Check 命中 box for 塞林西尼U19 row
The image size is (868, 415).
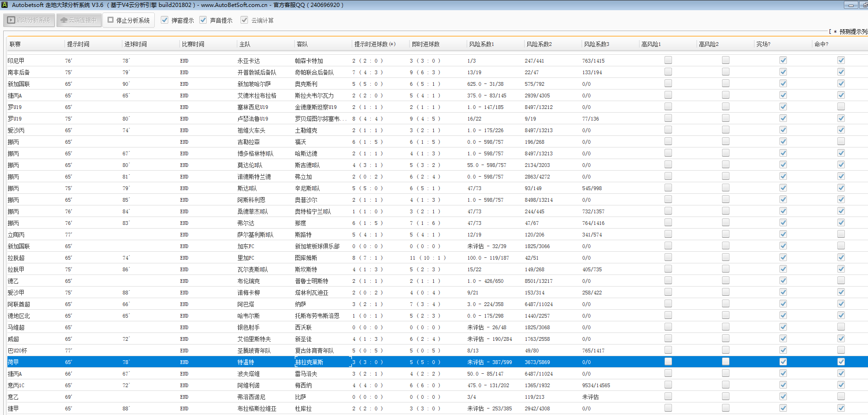click(x=841, y=107)
